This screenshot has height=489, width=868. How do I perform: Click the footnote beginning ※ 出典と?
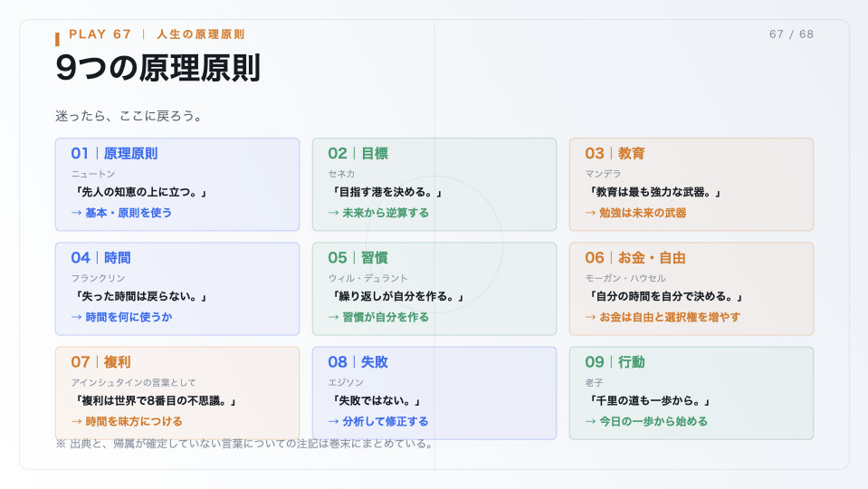244,444
